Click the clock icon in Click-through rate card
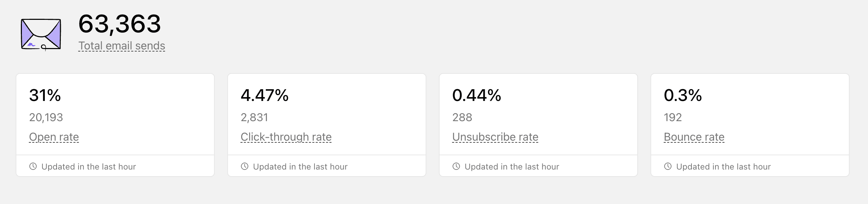The image size is (868, 204). click(245, 166)
